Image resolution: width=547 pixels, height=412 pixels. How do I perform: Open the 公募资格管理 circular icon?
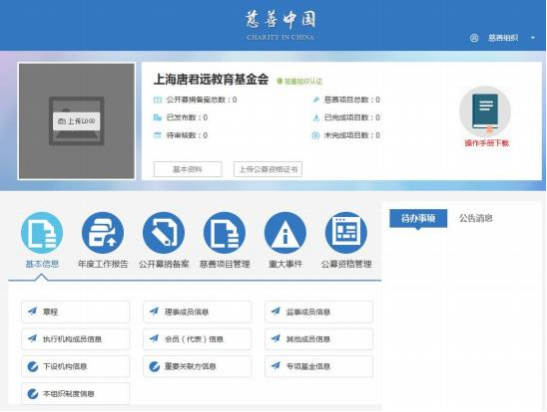pos(346,233)
